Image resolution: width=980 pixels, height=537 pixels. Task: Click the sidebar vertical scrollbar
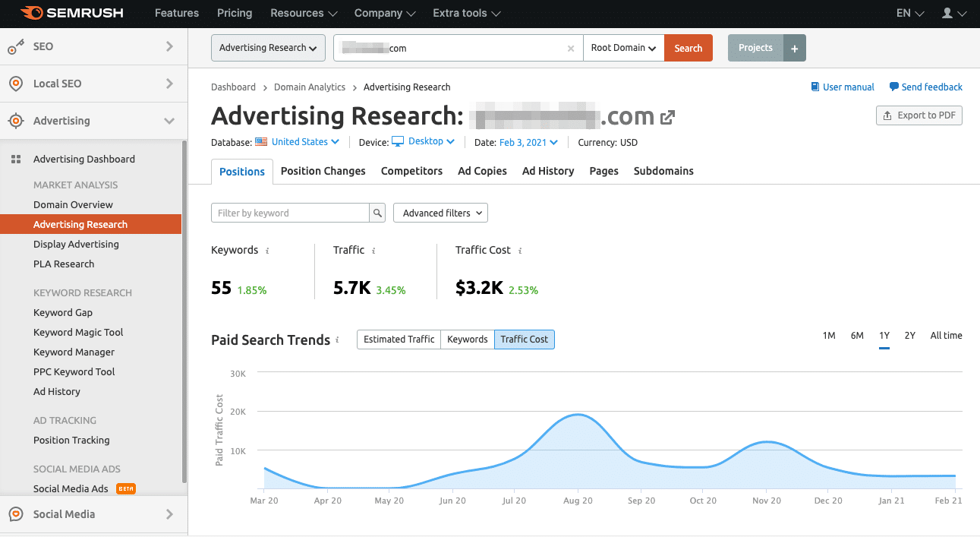click(x=184, y=311)
